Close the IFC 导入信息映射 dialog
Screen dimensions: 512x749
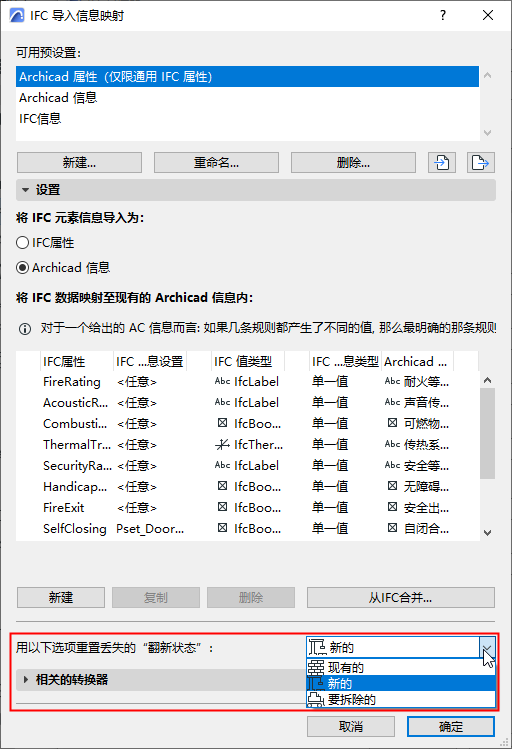coord(488,15)
